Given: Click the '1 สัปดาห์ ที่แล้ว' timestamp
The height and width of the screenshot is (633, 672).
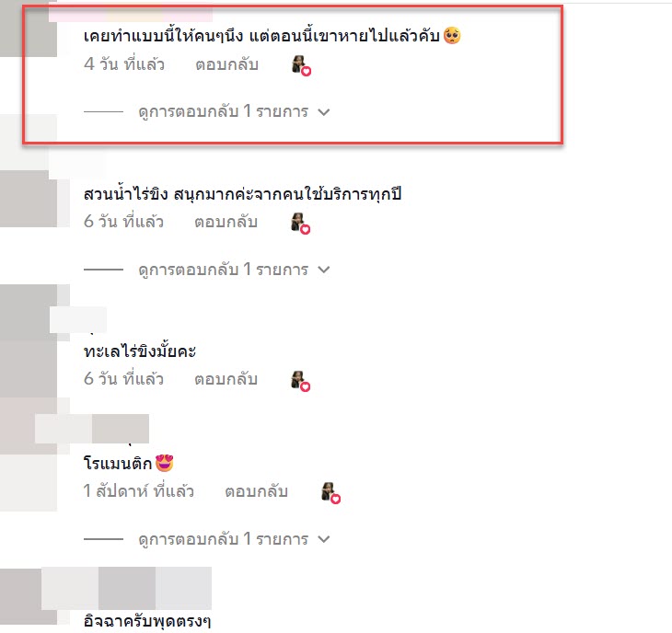Looking at the screenshot, I should click(139, 491).
